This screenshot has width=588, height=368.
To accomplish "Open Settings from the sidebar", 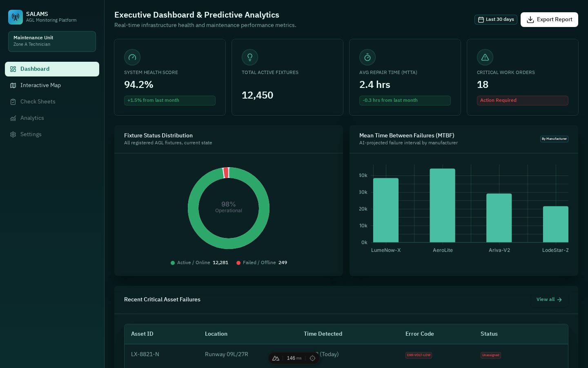I will click(x=52, y=135).
